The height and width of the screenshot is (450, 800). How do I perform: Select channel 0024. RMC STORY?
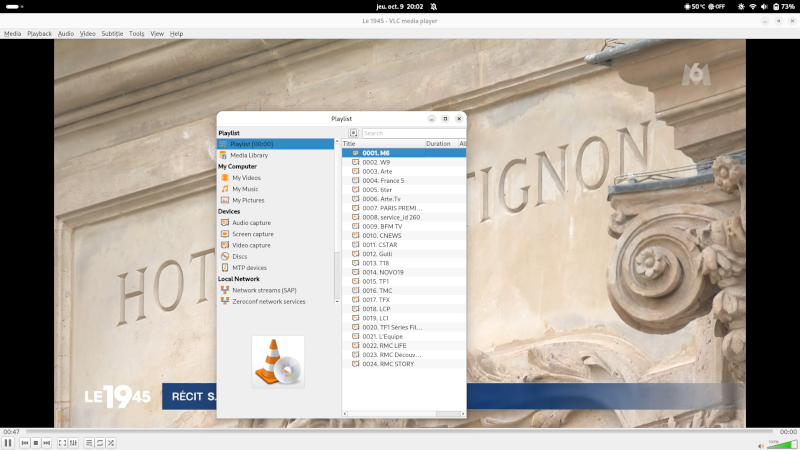click(404, 364)
